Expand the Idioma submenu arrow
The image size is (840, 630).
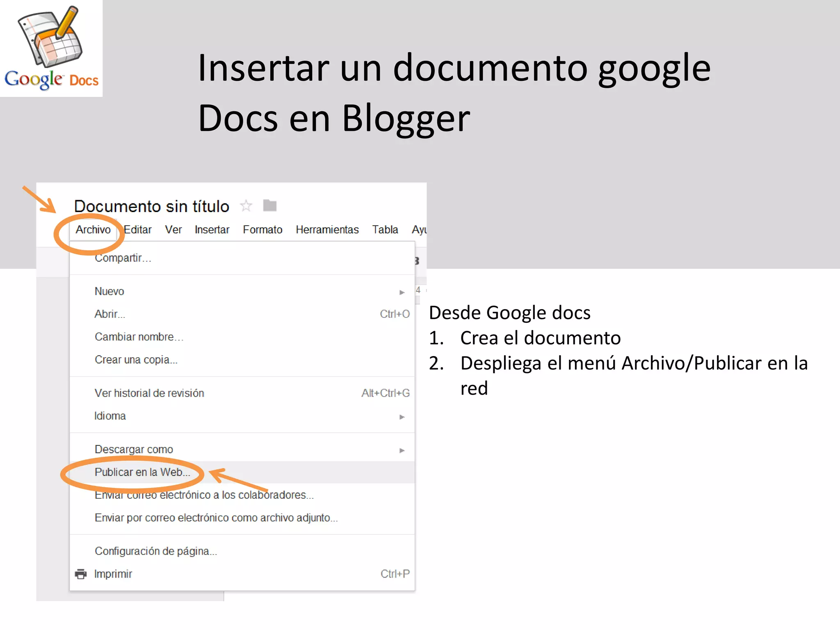pyautogui.click(x=402, y=417)
